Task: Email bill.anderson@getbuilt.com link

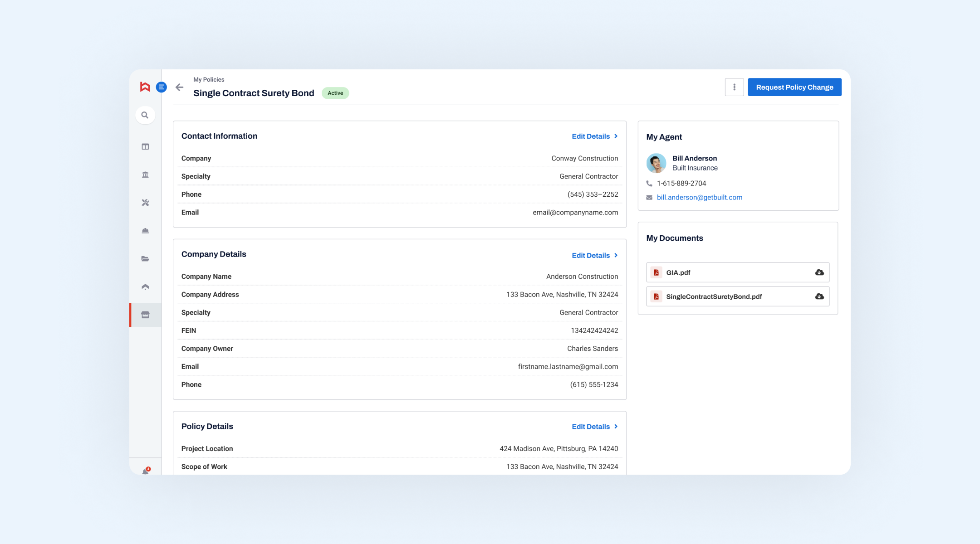Action: [699, 197]
